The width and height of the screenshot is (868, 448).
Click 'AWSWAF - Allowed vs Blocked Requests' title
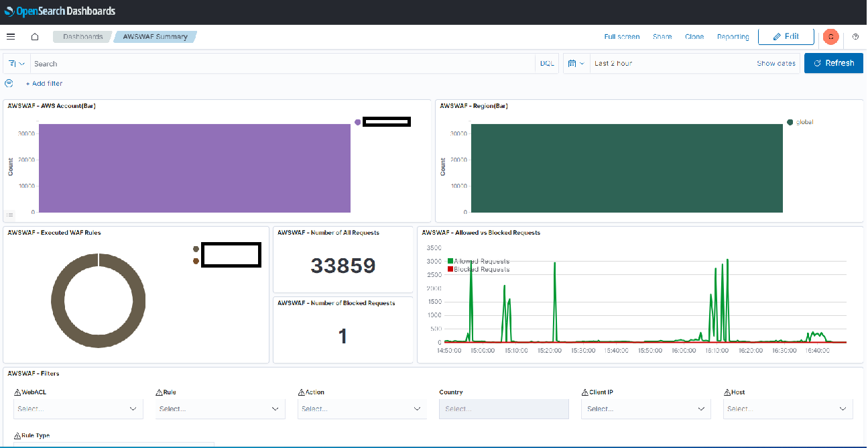coord(481,233)
